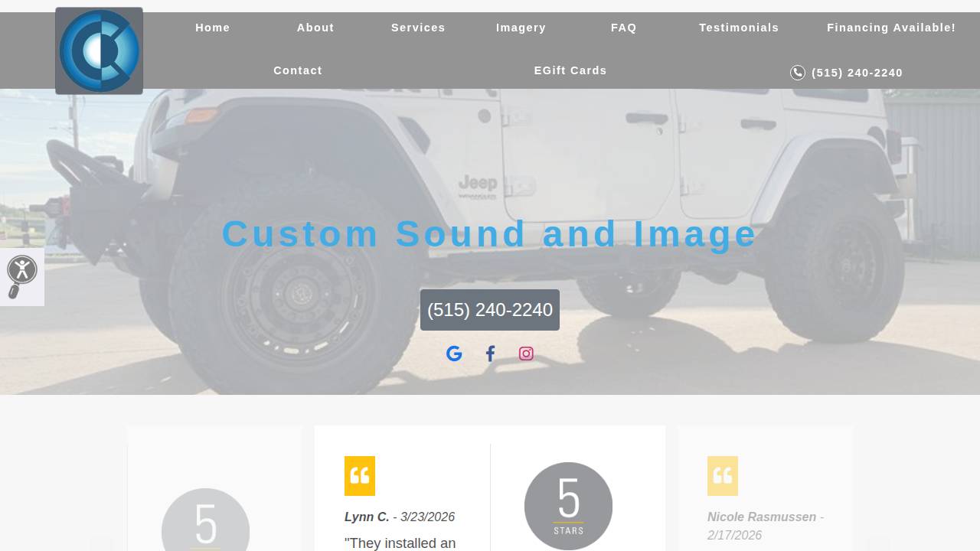Screen dimensions: 980x551
Task: Click the Facebook icon below the phone number
Action: tap(490, 354)
